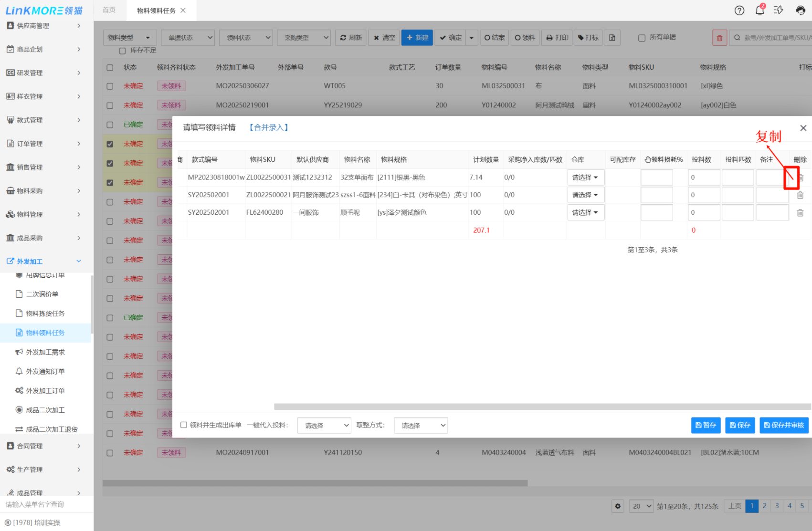This screenshot has height=531, width=812.
Task: Close the 请填写领料详情 dialog
Action: click(803, 128)
